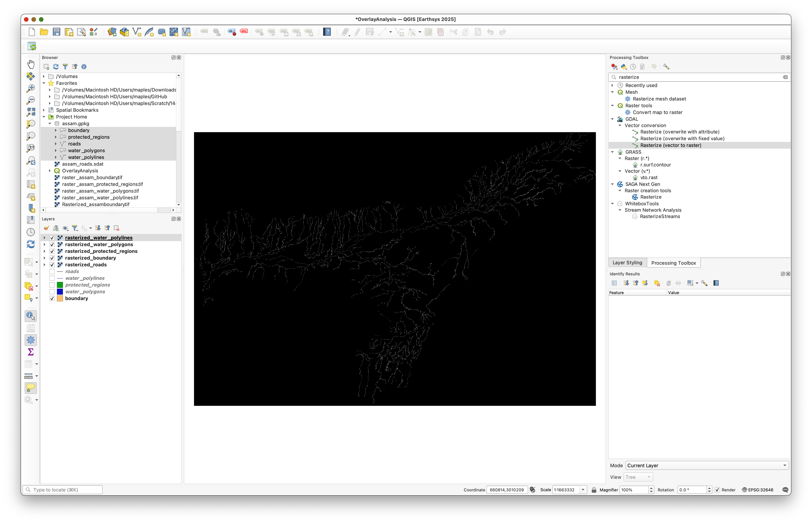Screen dimensions: 812x523
Task: Show the water_polylines vector layer
Action: (x=52, y=278)
